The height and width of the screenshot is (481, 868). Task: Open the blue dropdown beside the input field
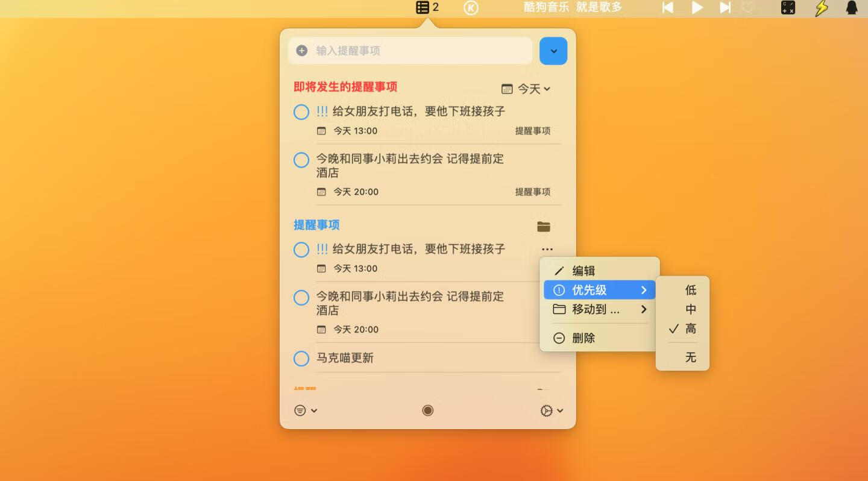[553, 51]
